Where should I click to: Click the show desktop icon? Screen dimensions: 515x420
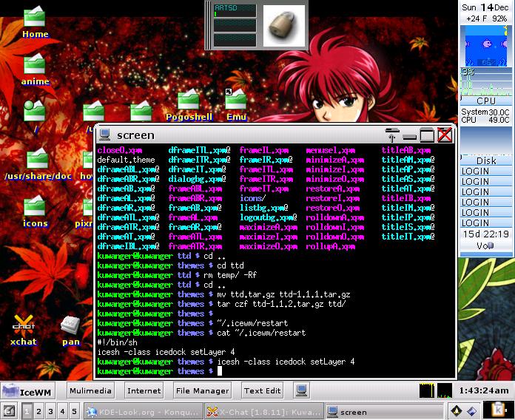coord(9,411)
